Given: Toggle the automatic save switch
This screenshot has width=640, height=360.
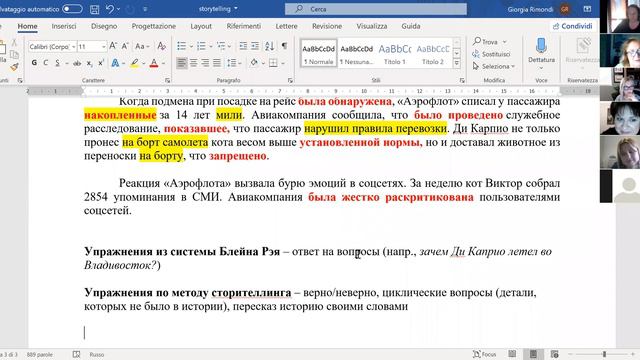Looking at the screenshot, I should [x=72, y=9].
